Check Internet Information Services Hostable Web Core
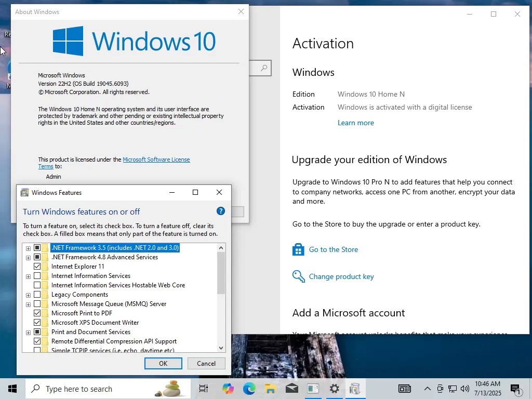The image size is (532, 399). coord(37,285)
